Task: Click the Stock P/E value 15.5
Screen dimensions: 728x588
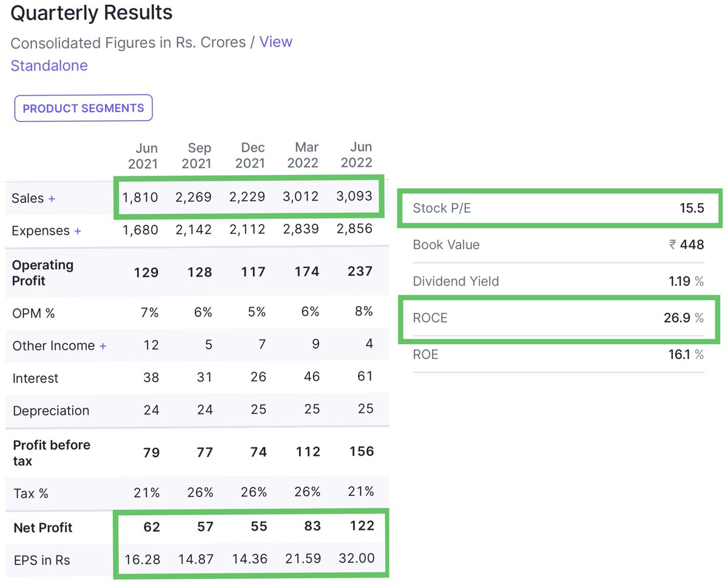Action: point(692,208)
